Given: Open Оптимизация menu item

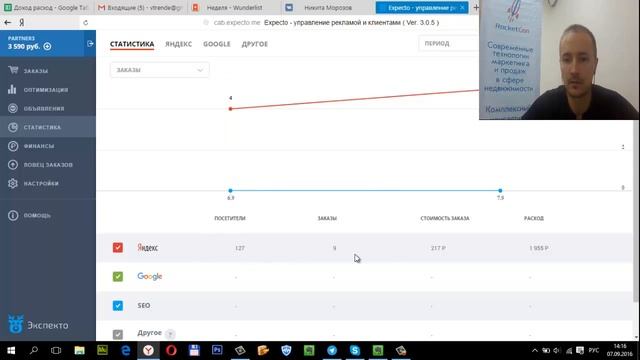Looking at the screenshot, I should (46, 89).
